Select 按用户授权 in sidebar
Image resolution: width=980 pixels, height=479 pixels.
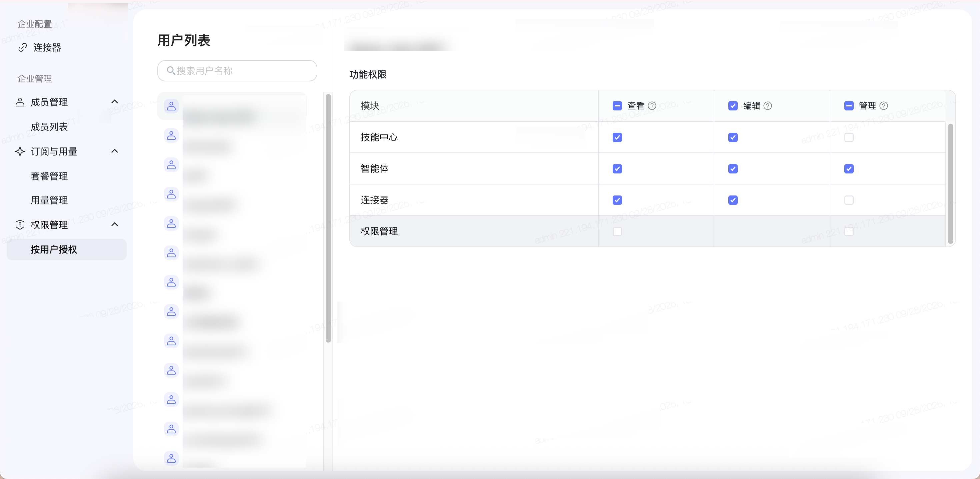pyautogui.click(x=67, y=250)
